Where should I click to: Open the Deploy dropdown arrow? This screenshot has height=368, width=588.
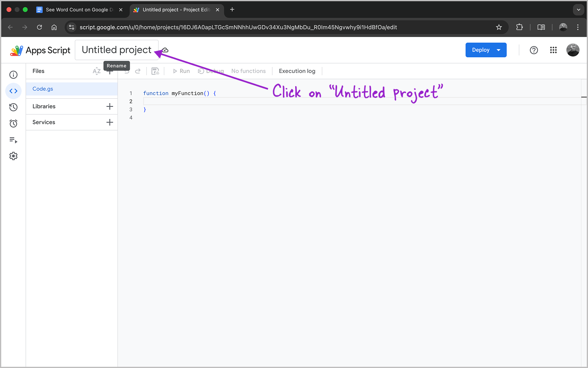pos(499,50)
